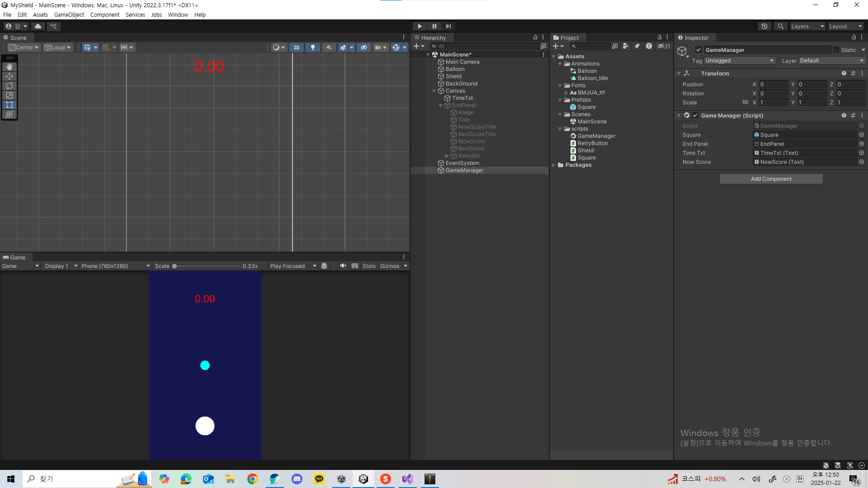Select EventSystem in Hierarchy
Image resolution: width=868 pixels, height=488 pixels.
462,163
